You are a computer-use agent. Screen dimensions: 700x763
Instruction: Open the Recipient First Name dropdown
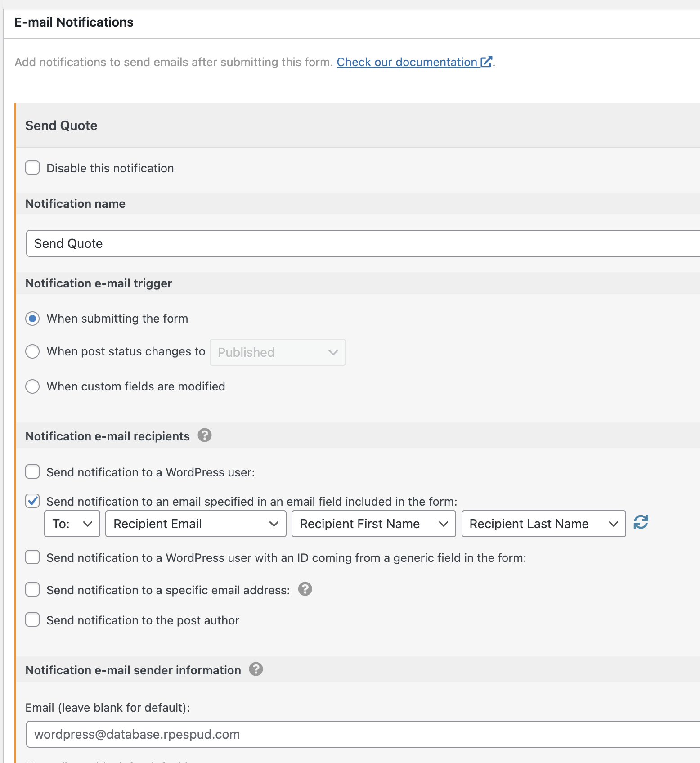pyautogui.click(x=374, y=524)
